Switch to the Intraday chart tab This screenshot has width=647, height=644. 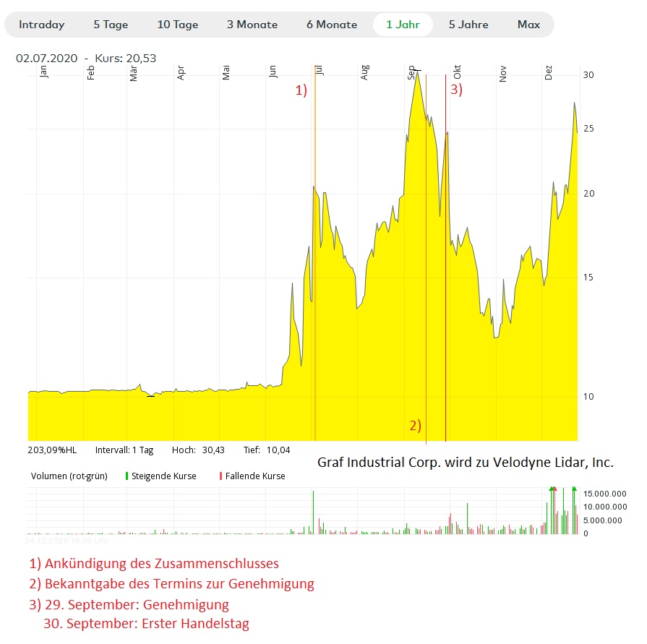(x=42, y=25)
